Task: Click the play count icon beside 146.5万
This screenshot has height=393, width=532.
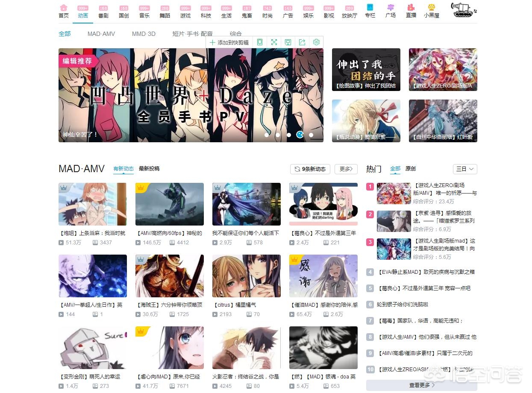Action: pyautogui.click(x=138, y=243)
